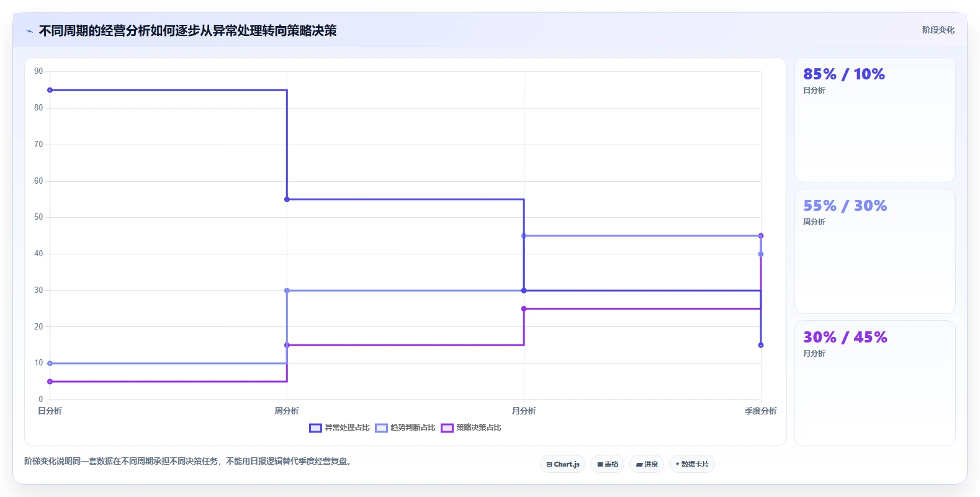
Task: Toggle the 策略决策占比 legend item
Action: [x=471, y=428]
